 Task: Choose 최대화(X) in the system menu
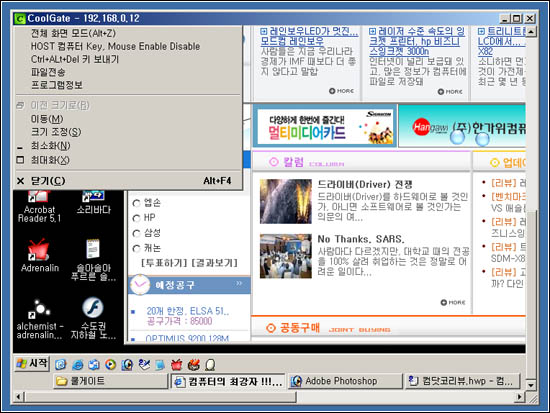(128, 160)
